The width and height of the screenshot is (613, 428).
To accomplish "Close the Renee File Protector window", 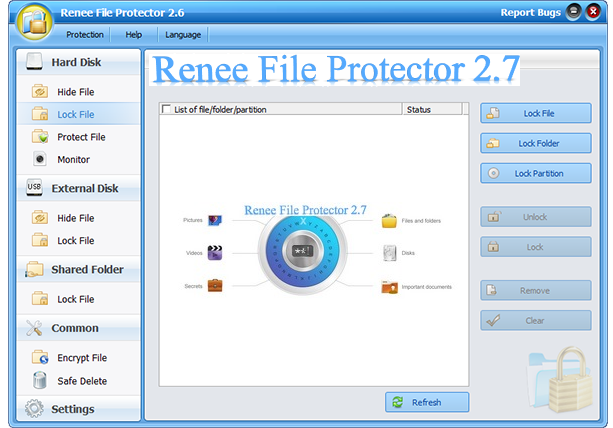I will 593,12.
